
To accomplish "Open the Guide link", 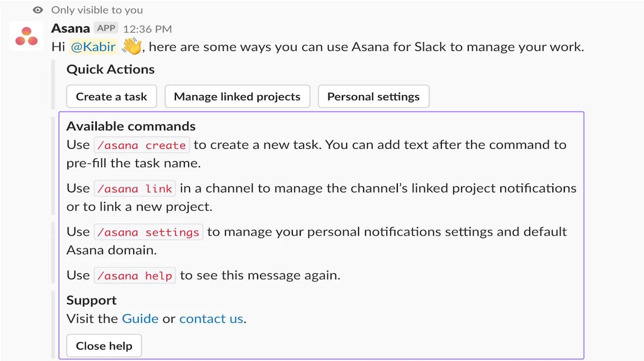I will pos(140,318).
